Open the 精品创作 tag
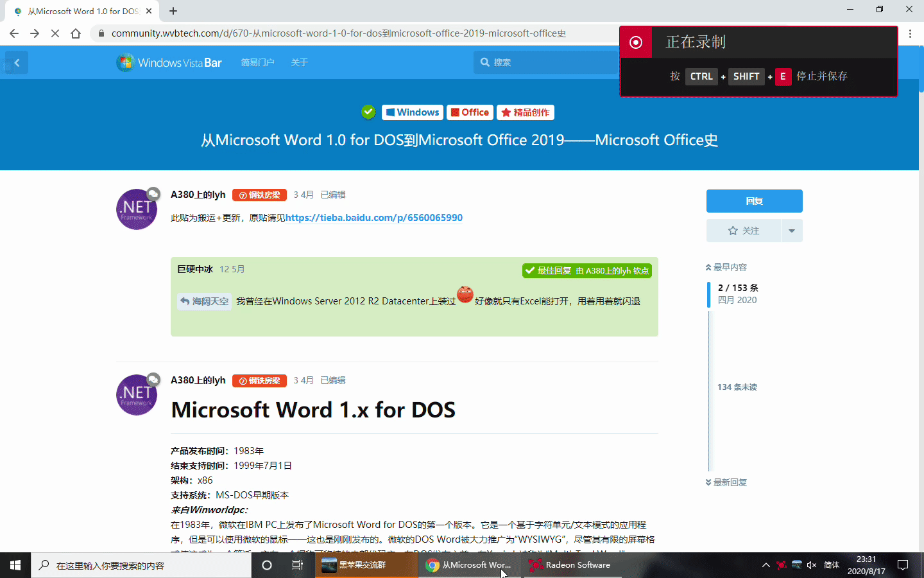This screenshot has height=578, width=924. pyautogui.click(x=526, y=112)
